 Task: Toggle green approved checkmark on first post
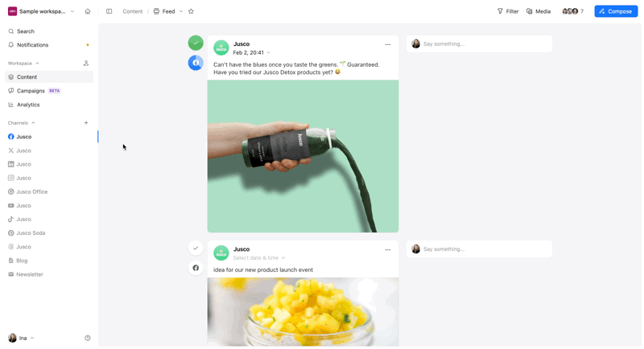[196, 43]
